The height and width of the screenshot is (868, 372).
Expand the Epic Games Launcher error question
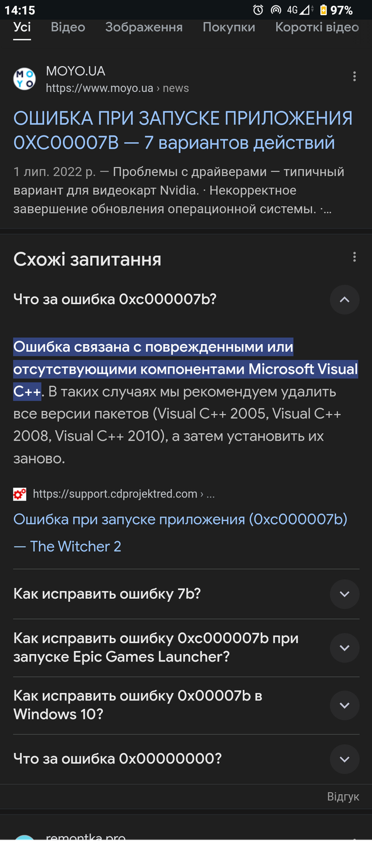pos(345,648)
